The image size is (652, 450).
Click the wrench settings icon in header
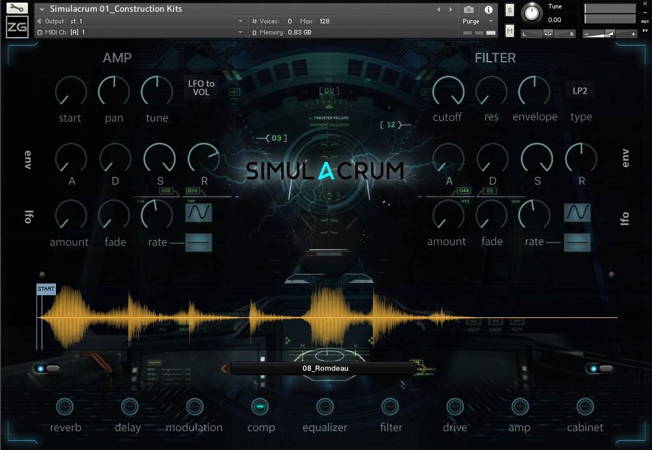(x=16, y=8)
